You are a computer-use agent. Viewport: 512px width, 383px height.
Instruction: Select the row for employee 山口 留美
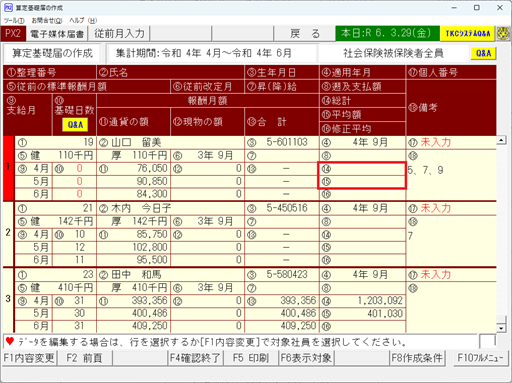tap(250, 168)
